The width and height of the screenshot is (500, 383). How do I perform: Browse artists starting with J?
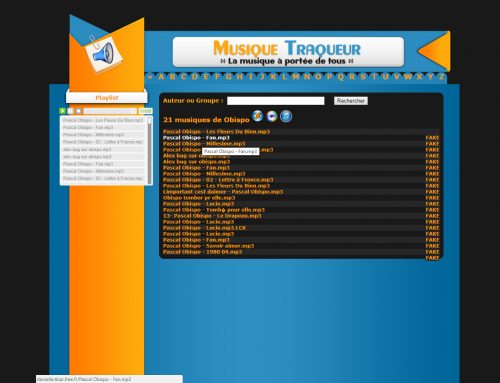(x=262, y=77)
